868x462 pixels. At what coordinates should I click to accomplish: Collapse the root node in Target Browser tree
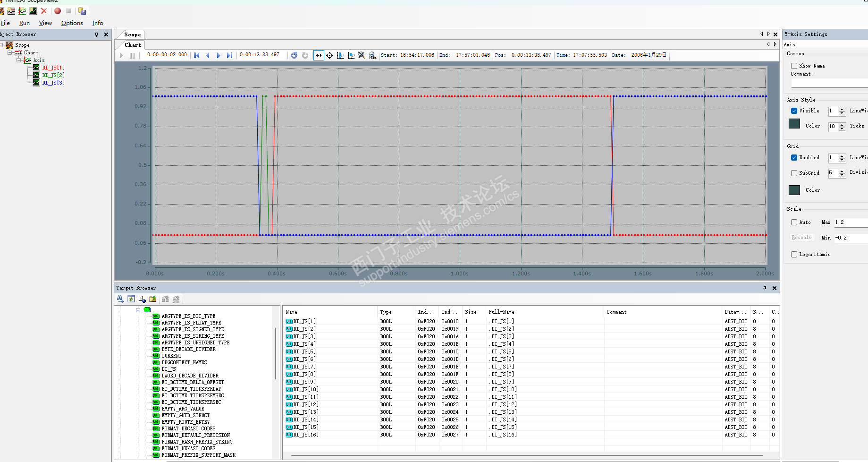pyautogui.click(x=138, y=310)
